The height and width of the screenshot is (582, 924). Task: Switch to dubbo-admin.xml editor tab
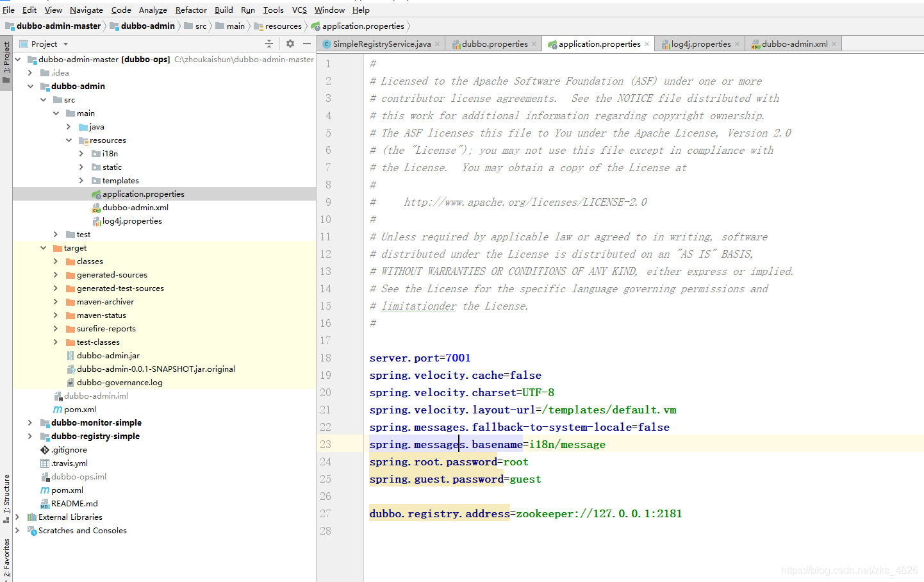click(795, 44)
